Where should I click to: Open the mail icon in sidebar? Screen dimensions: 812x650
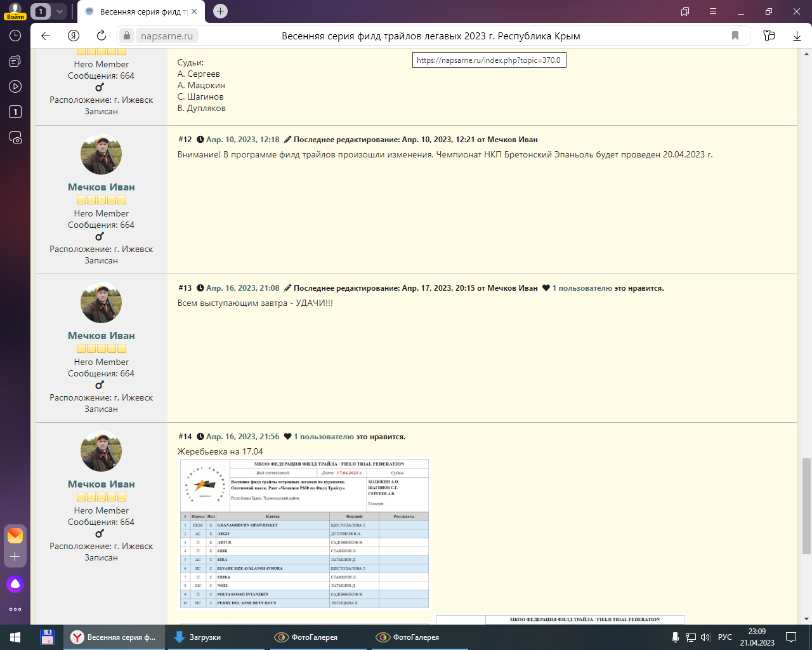15,535
